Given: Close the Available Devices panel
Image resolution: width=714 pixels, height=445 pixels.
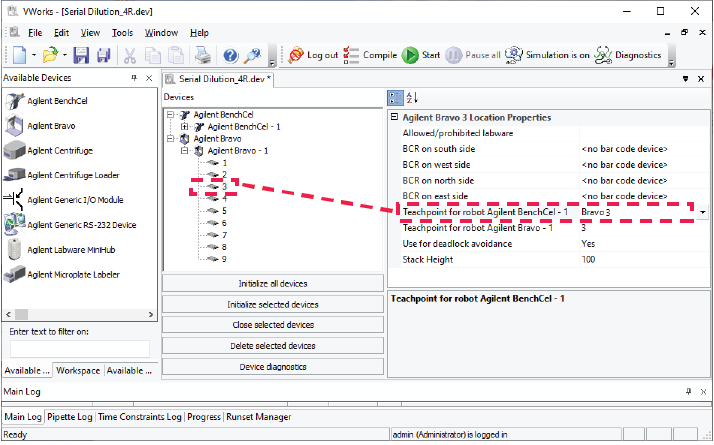Looking at the screenshot, I should coord(149,78).
